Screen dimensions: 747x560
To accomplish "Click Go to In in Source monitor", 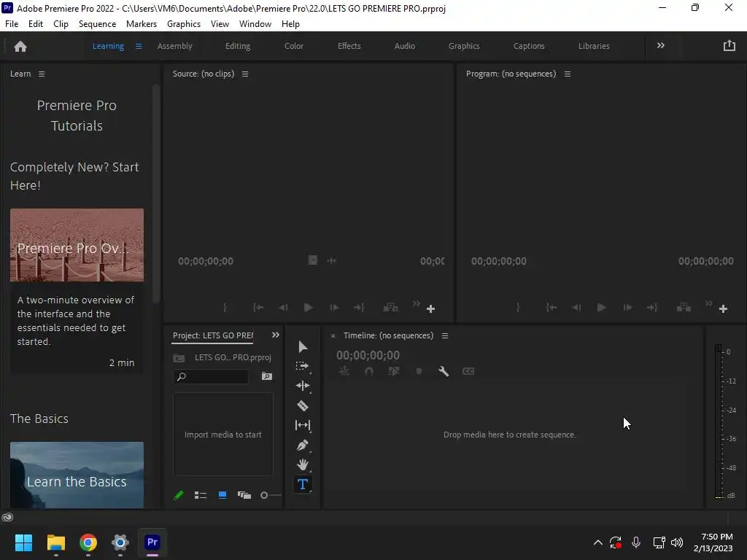I will pyautogui.click(x=258, y=308).
